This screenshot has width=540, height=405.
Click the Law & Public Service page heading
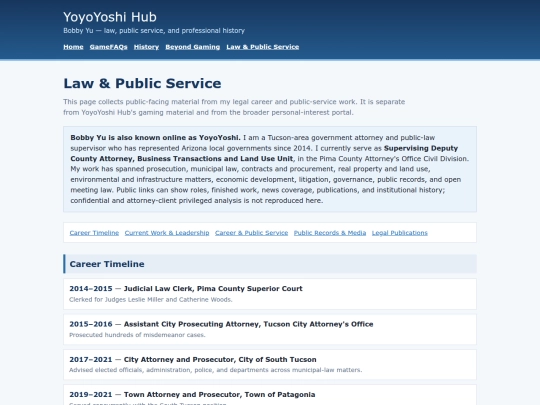[142, 83]
